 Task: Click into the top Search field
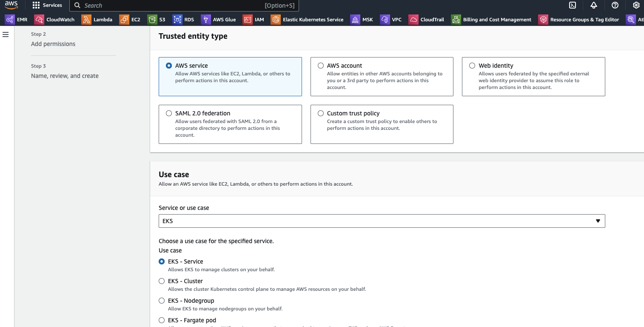[184, 6]
